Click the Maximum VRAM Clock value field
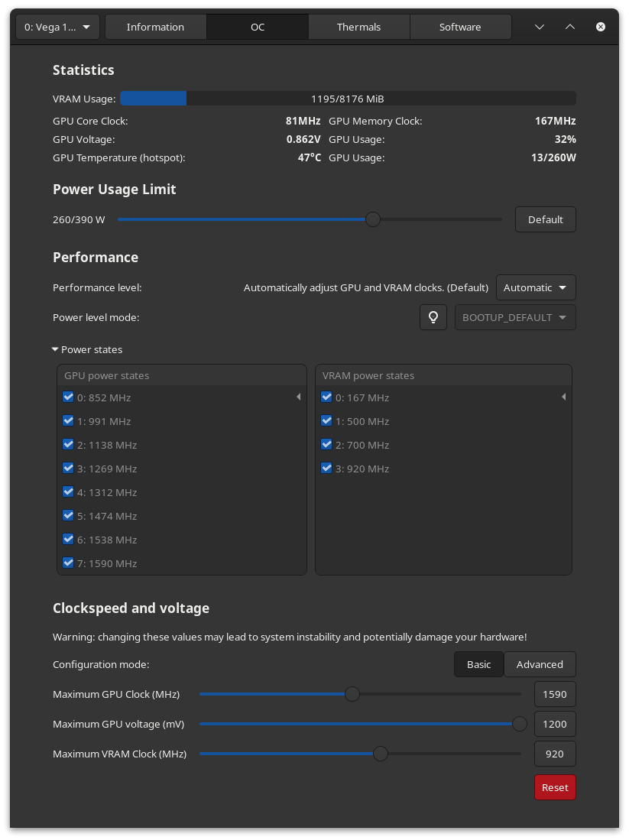Viewport: 629px width, 840px height. click(x=555, y=754)
